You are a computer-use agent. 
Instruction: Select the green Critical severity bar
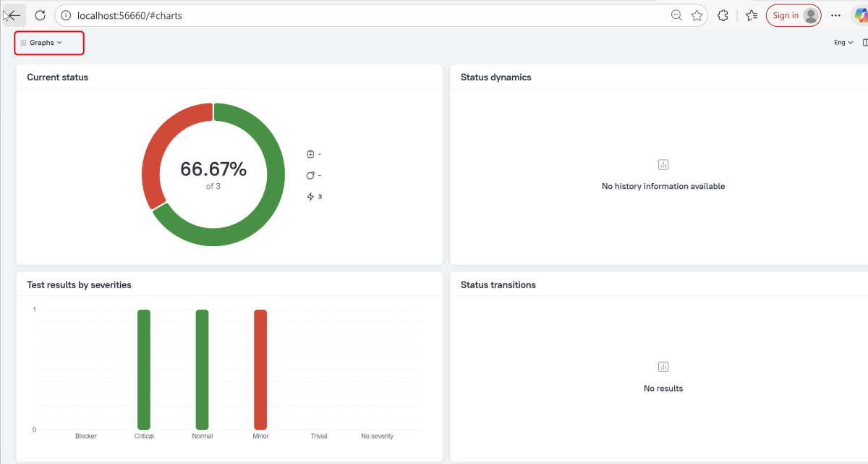click(x=144, y=369)
